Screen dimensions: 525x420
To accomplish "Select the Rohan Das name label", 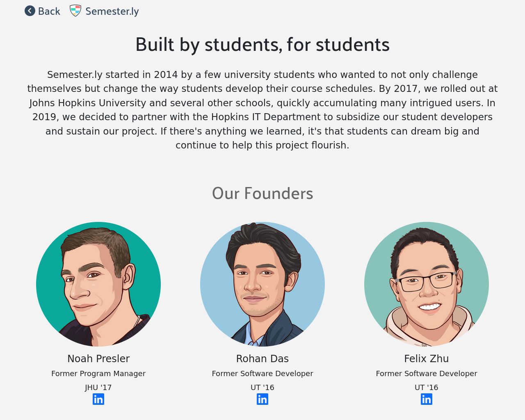I will [x=262, y=358].
